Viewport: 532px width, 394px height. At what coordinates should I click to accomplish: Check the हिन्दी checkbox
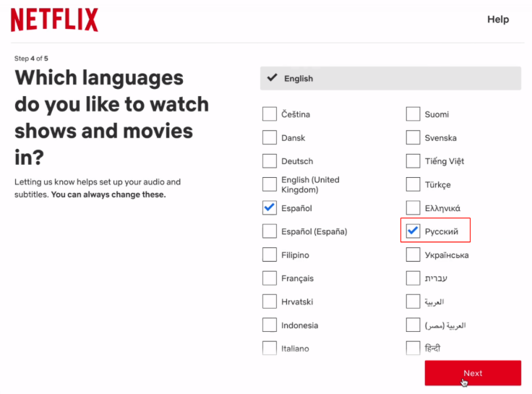(413, 348)
